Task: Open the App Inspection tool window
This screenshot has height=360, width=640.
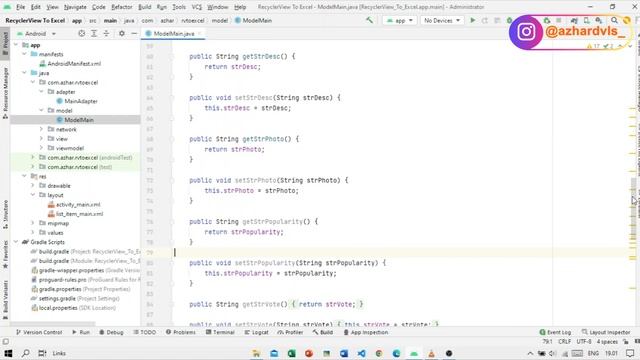Action: point(366,332)
